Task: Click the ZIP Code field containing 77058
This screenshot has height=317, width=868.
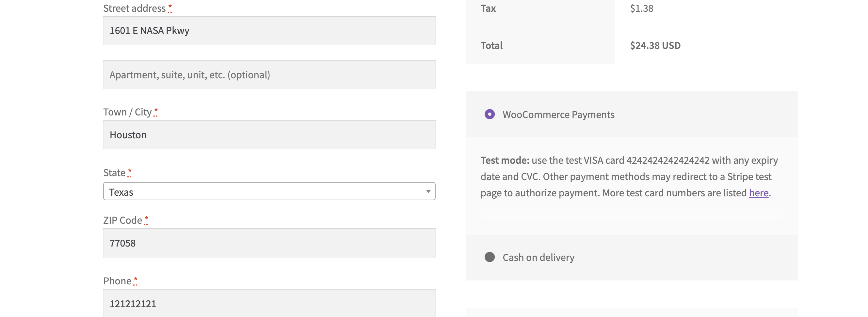Action: [x=269, y=243]
